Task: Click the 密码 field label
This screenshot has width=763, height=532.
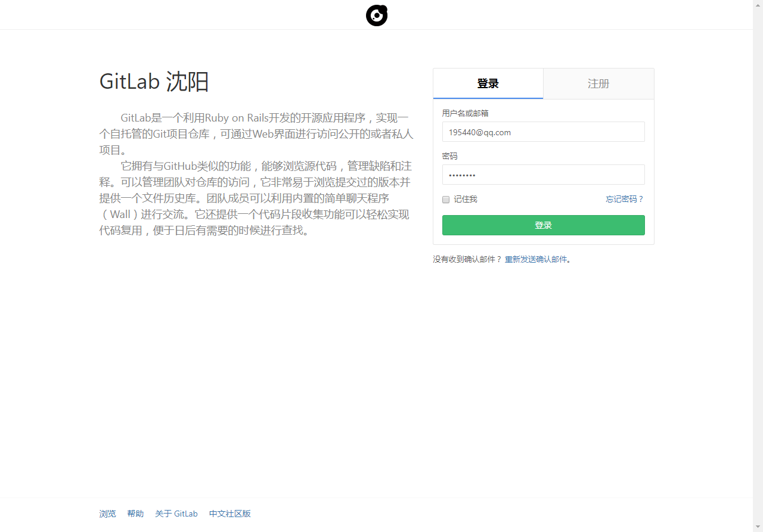Action: click(x=450, y=156)
